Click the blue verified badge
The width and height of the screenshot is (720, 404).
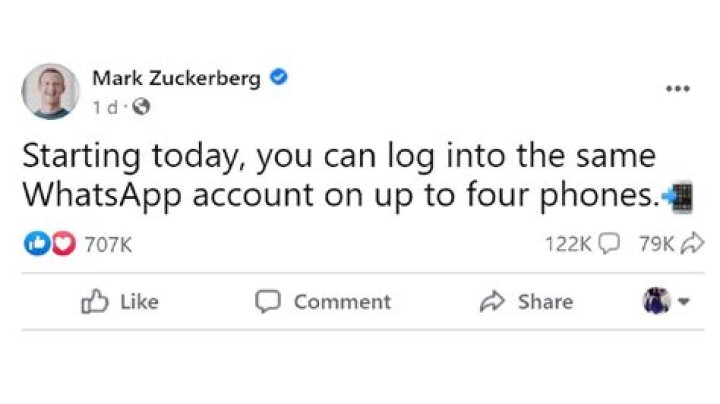click(x=281, y=78)
